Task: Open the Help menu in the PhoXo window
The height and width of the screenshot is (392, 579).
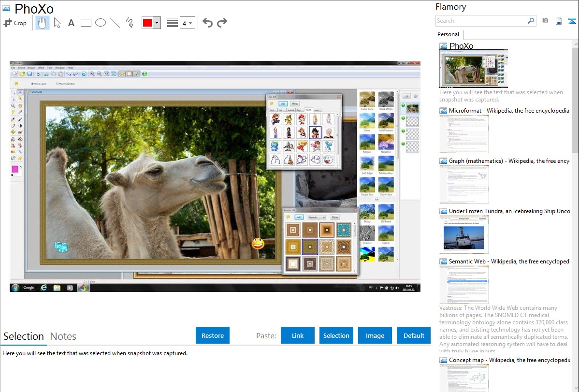Action: click(70, 68)
